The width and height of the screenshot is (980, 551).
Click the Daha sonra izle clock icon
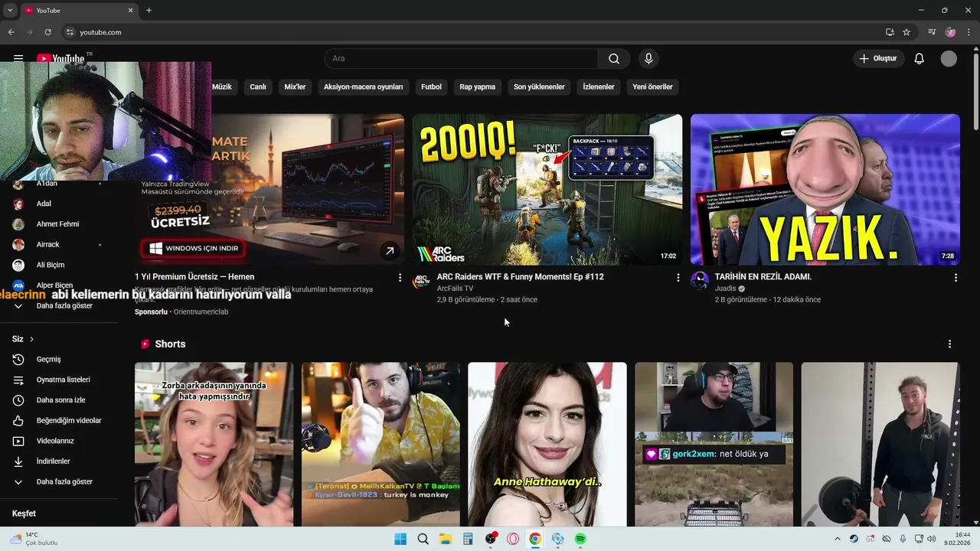click(x=18, y=400)
